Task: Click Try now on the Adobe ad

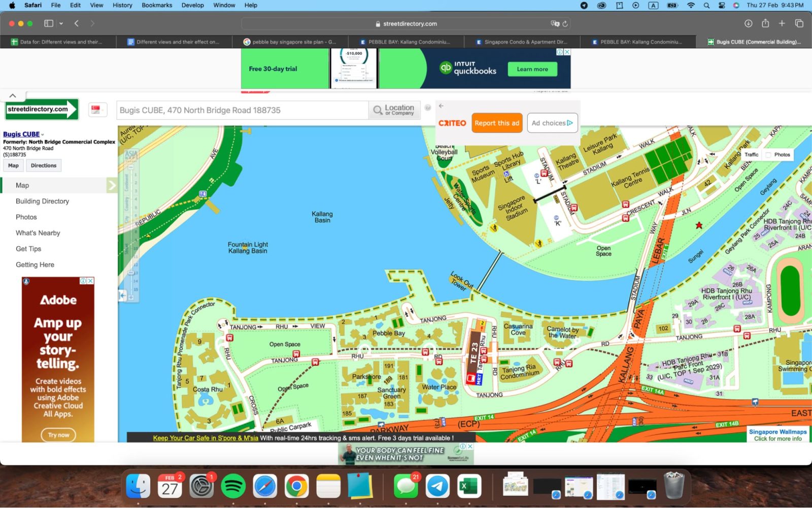Action: coord(58,435)
